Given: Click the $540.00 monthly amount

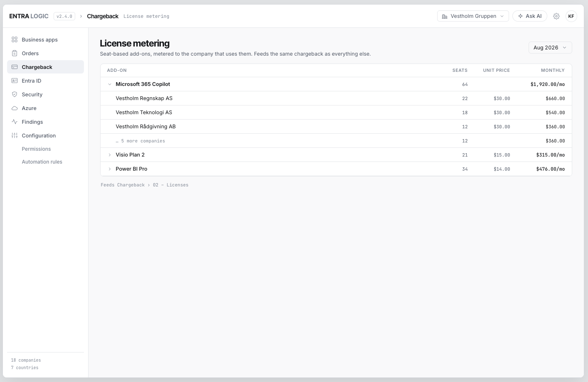Looking at the screenshot, I should (x=555, y=113).
